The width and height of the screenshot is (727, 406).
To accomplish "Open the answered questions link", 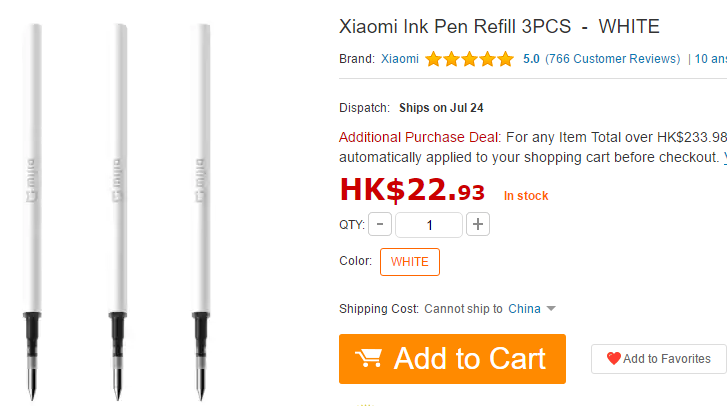I will pos(710,59).
